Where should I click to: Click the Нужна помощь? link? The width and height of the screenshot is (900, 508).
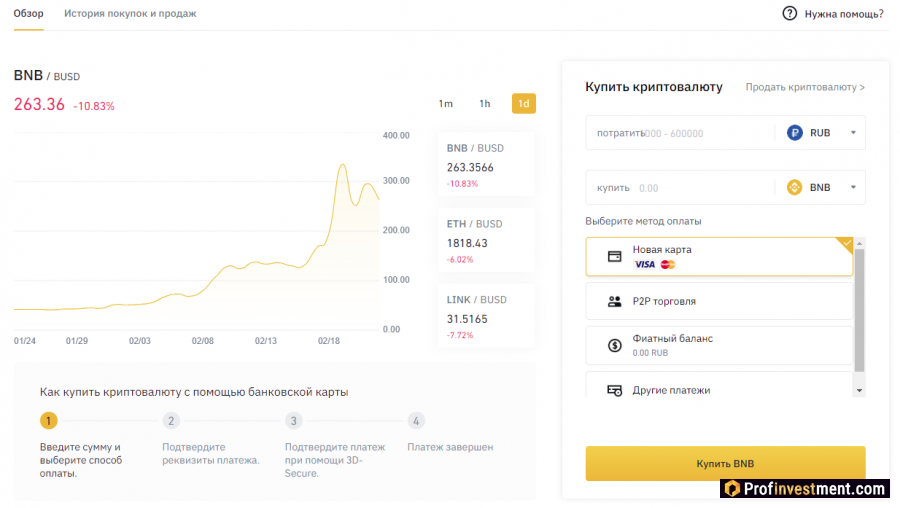pos(844,14)
